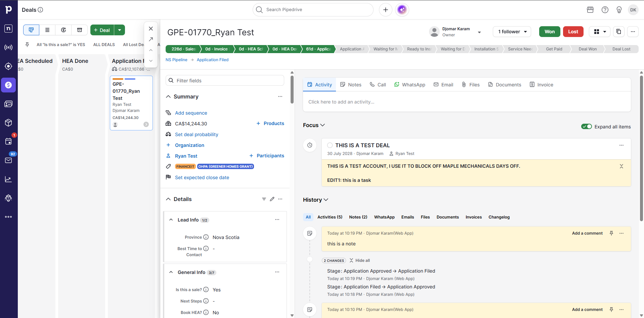Pin the 'this is a note' note
Screen dimensions: 644x318
point(611,233)
